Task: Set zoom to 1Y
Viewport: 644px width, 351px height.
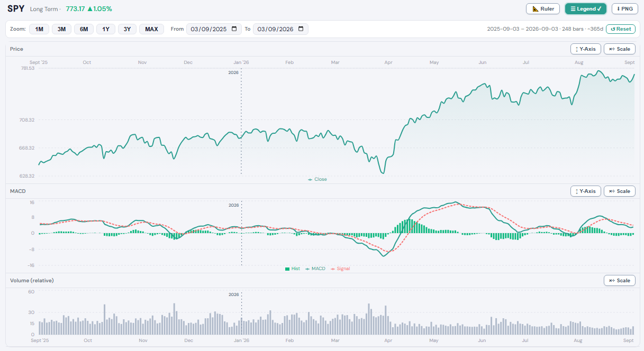Action: tap(106, 29)
